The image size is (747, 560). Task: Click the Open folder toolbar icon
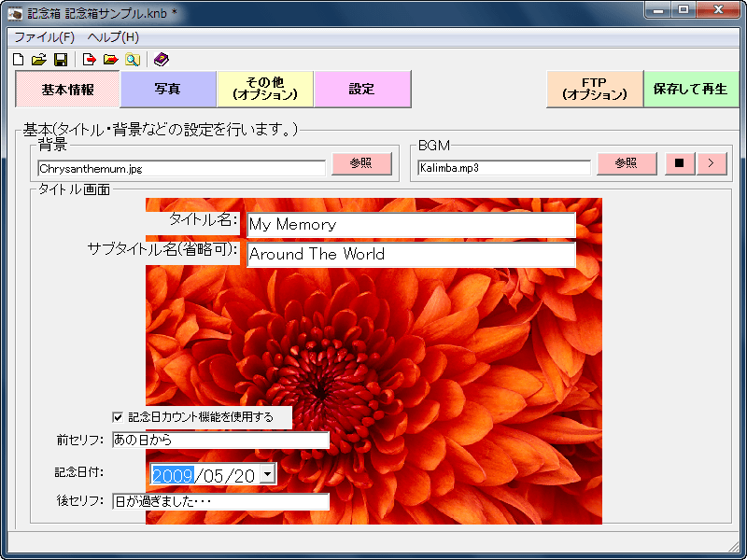pyautogui.click(x=39, y=60)
